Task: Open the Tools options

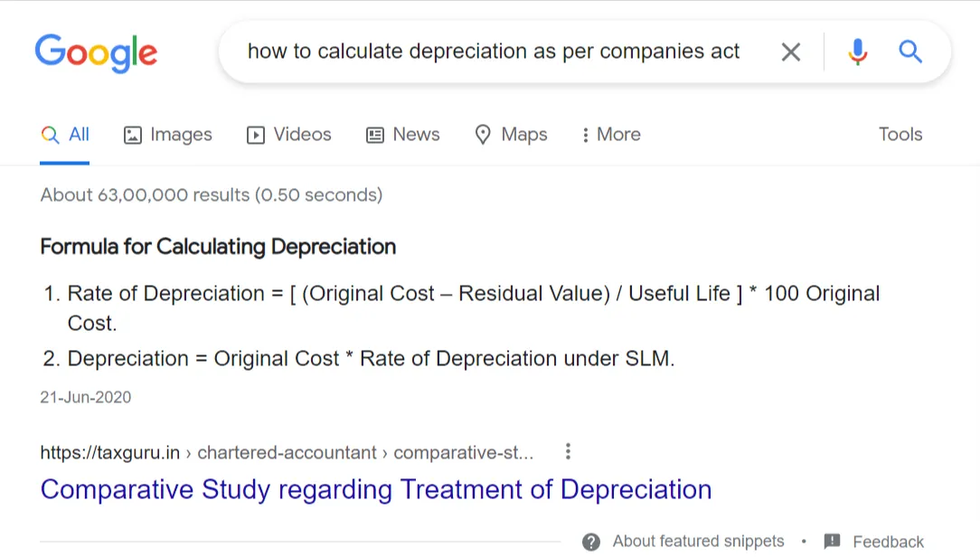Action: [x=900, y=135]
